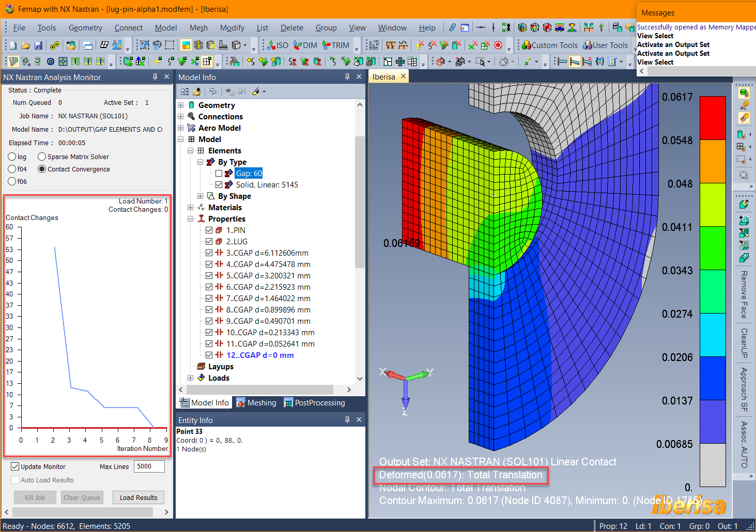Image resolution: width=756 pixels, height=532 pixels.
Task: Open the Mesh menu
Action: (x=198, y=27)
